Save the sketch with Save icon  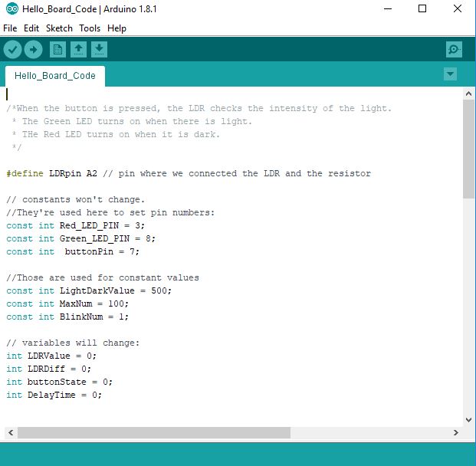tap(100, 50)
